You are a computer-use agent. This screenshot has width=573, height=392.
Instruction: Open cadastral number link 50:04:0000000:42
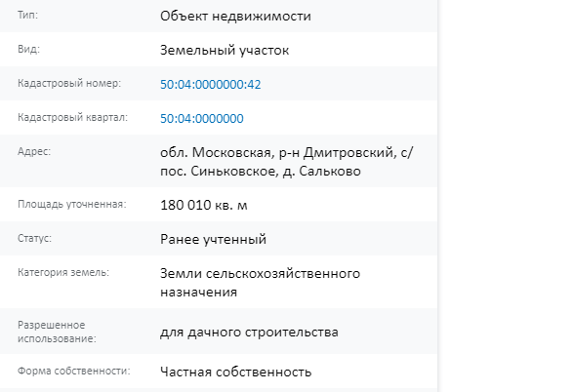(x=211, y=84)
